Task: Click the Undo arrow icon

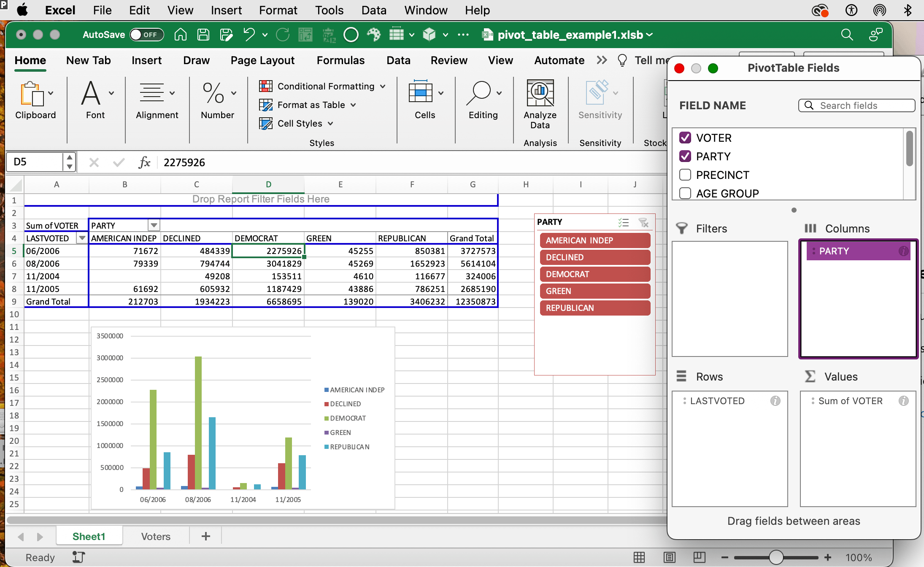Action: tap(249, 35)
